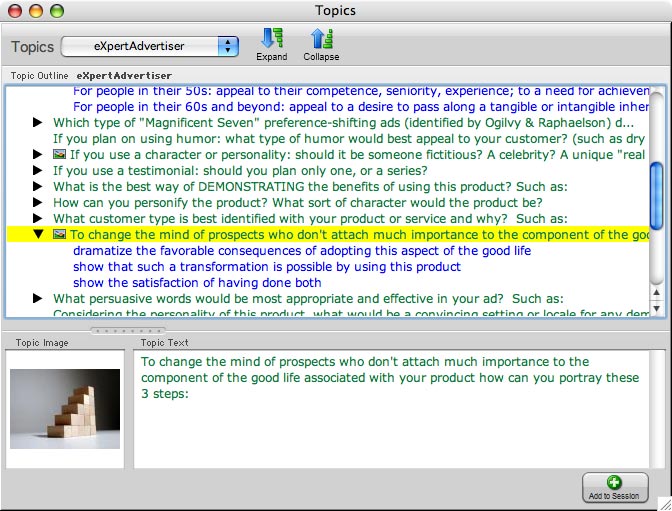The width and height of the screenshot is (672, 511).
Task: Collapse the highlighted 'To change the mind' topic
Action: [38, 235]
